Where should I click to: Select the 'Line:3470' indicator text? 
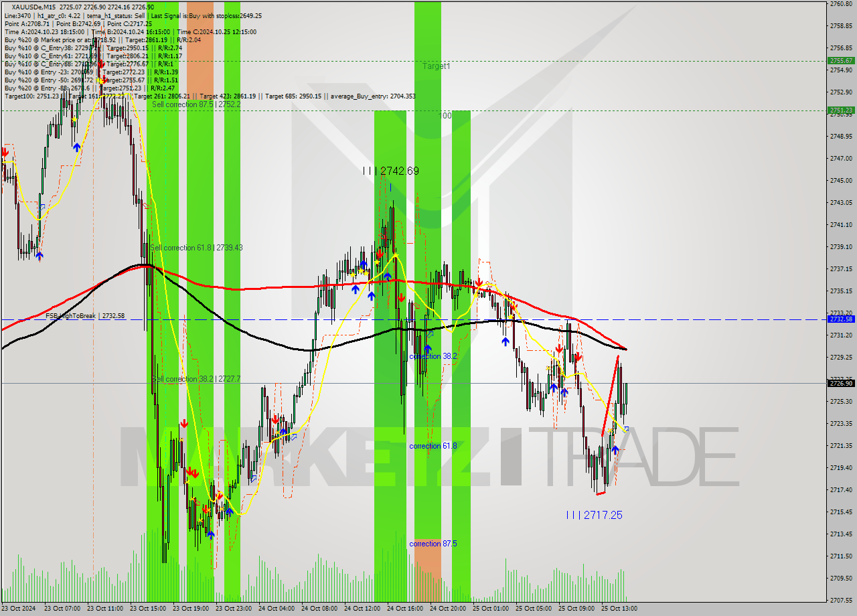[17, 15]
